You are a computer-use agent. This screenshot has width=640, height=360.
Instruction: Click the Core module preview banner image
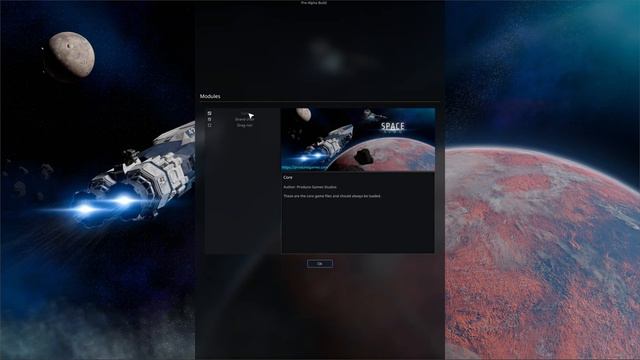pyautogui.click(x=358, y=140)
